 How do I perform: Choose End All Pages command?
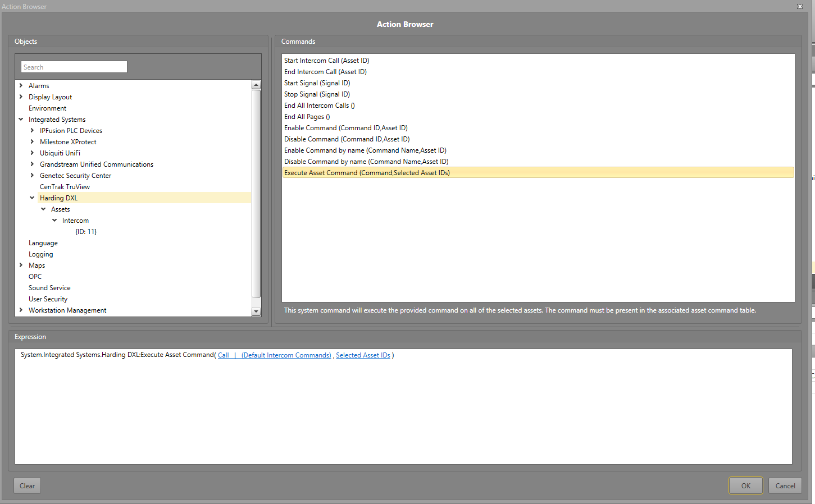tap(307, 117)
